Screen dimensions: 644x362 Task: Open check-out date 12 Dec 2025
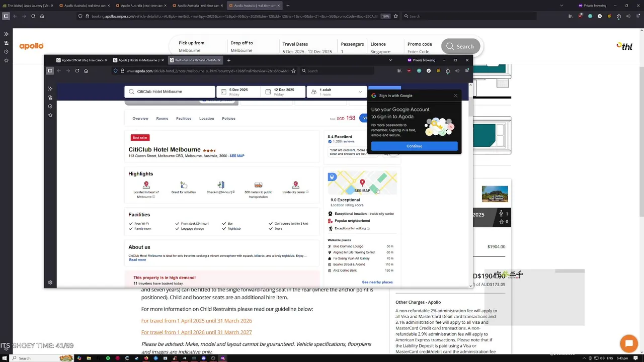pyautogui.click(x=284, y=92)
